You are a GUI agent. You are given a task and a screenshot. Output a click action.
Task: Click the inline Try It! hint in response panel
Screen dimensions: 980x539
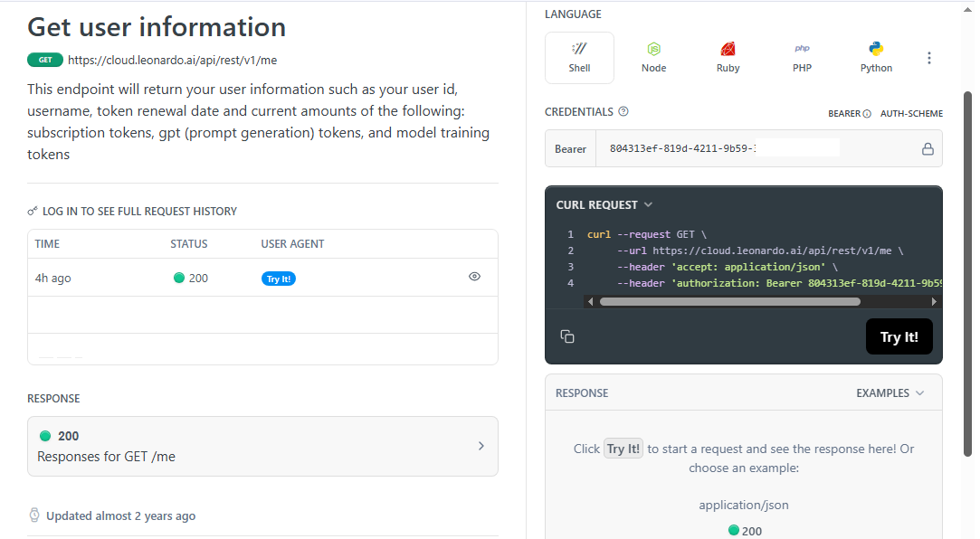[623, 449]
